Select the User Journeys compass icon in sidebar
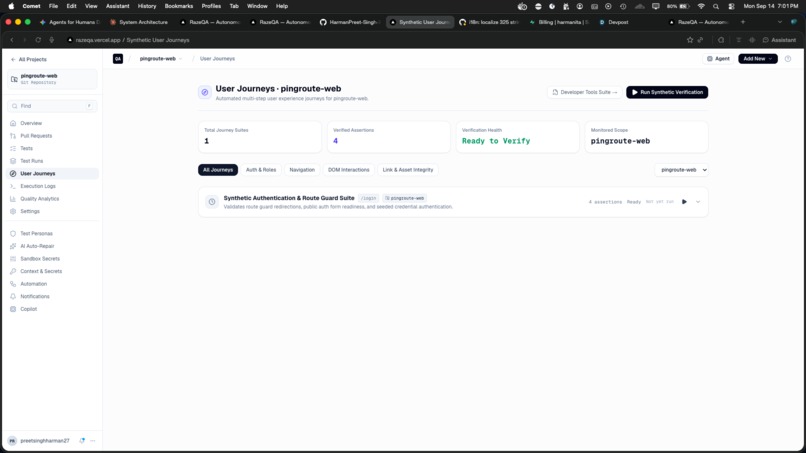Image resolution: width=806 pixels, height=453 pixels. point(13,174)
